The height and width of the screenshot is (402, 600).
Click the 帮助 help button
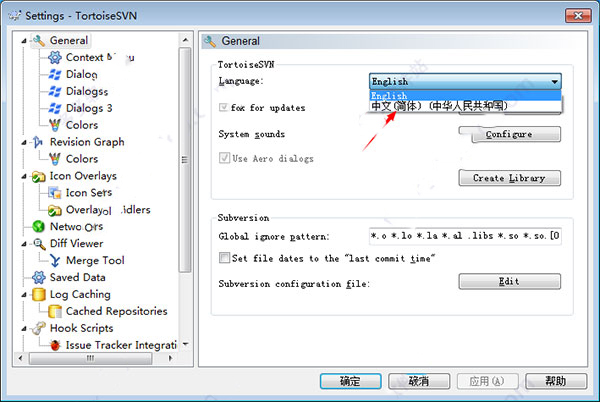coord(556,381)
